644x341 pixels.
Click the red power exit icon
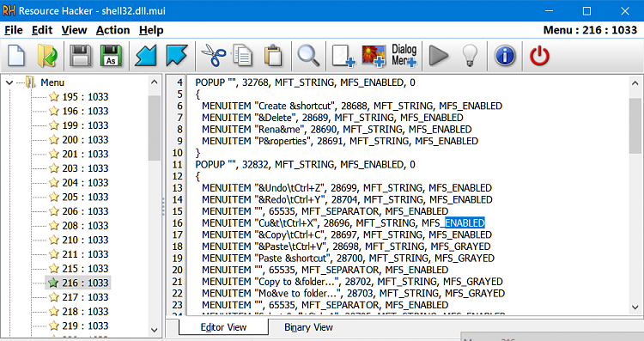[x=539, y=56]
